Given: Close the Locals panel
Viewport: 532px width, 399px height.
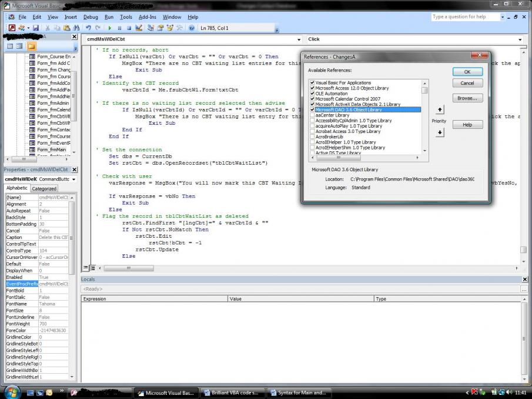Looking at the screenshot, I should tap(524, 279).
